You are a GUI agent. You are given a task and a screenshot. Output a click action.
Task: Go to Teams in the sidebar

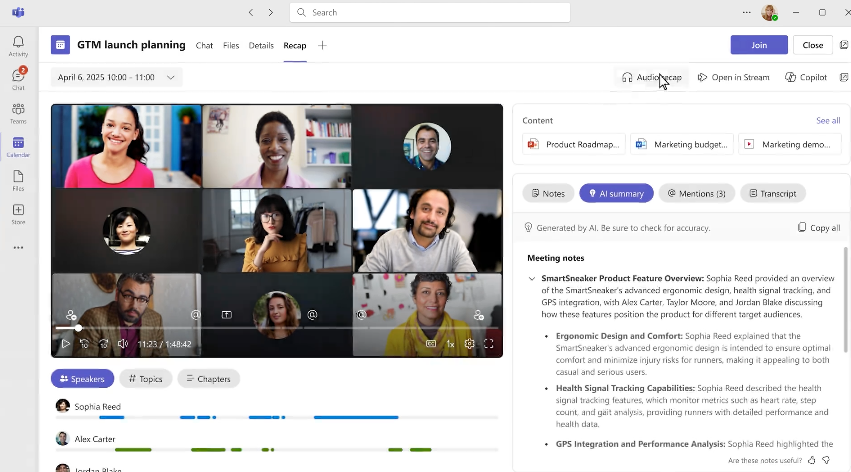click(18, 113)
